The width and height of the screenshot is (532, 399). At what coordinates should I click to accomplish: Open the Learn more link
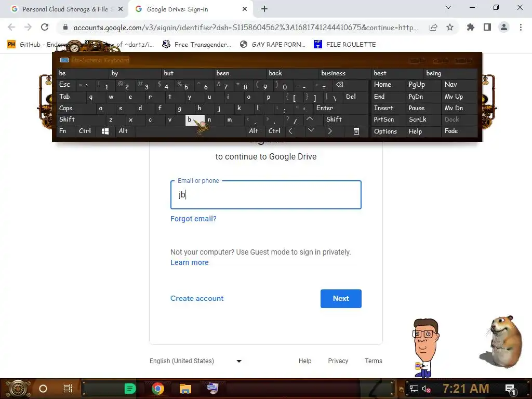pyautogui.click(x=189, y=262)
